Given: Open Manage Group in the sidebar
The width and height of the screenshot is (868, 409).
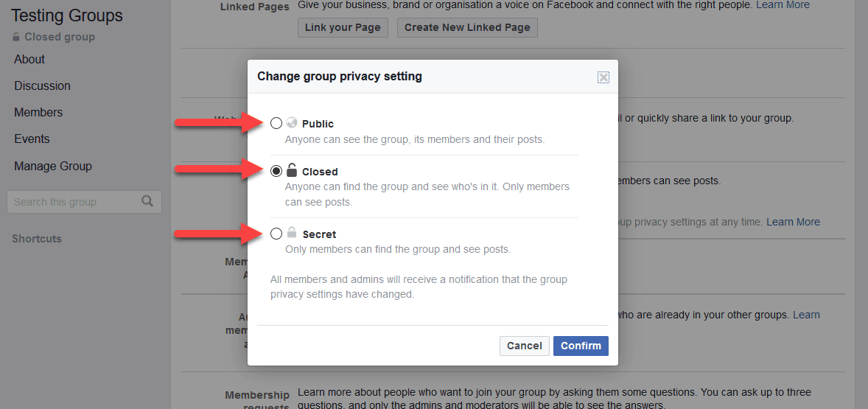Looking at the screenshot, I should [53, 166].
